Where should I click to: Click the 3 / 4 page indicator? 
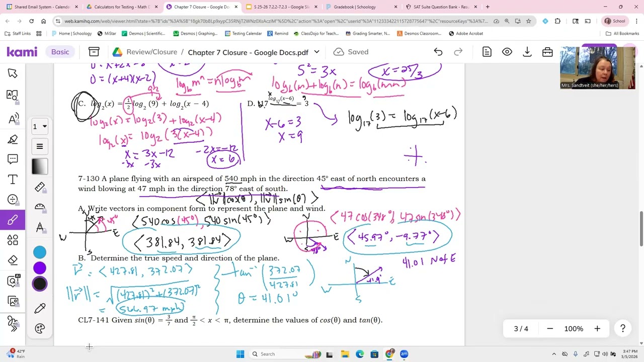[521, 329]
